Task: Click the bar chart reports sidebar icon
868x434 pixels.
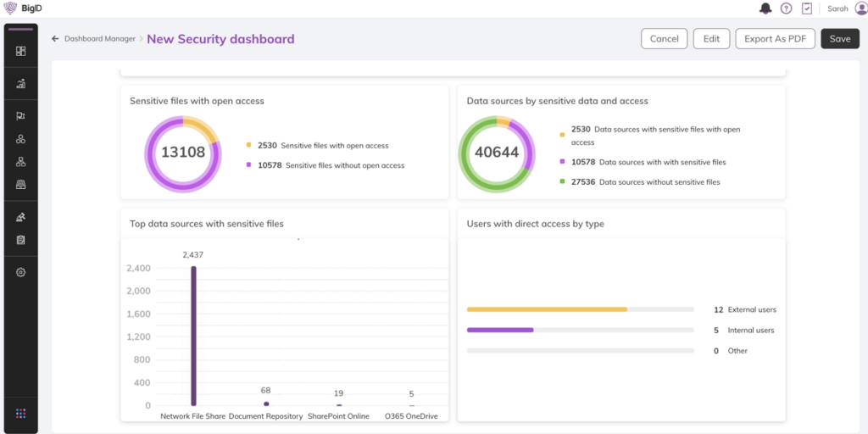Action: (20, 83)
